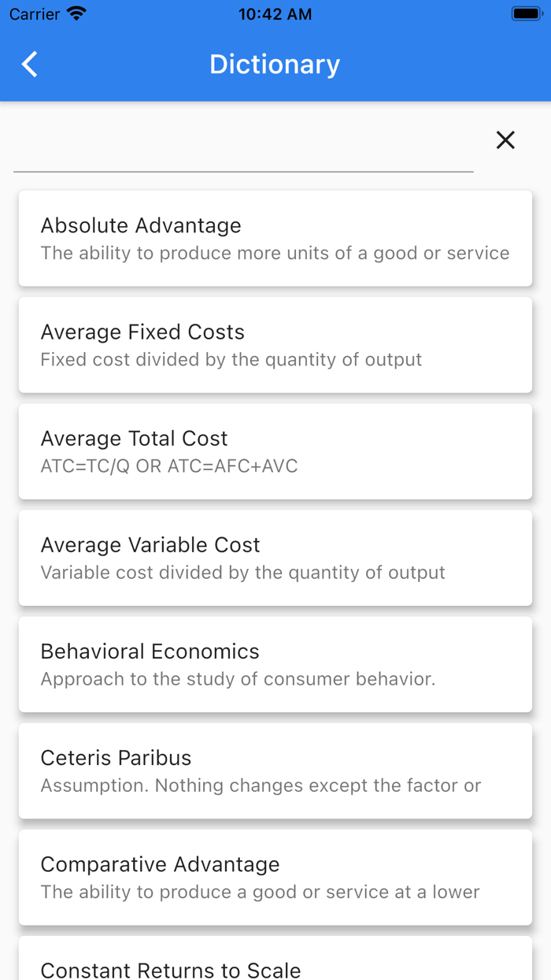Open the Comparative Advantage definition
The height and width of the screenshot is (980, 551).
[x=275, y=876]
